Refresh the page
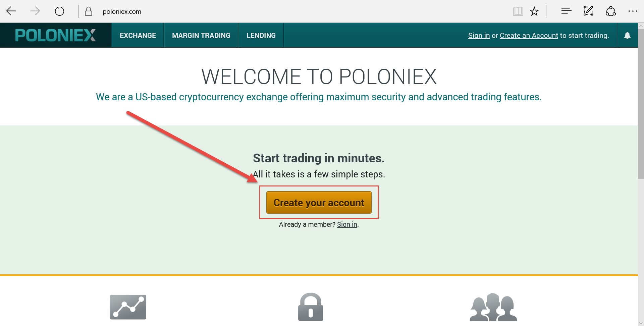Viewport: 644px width, 326px height. [x=59, y=11]
